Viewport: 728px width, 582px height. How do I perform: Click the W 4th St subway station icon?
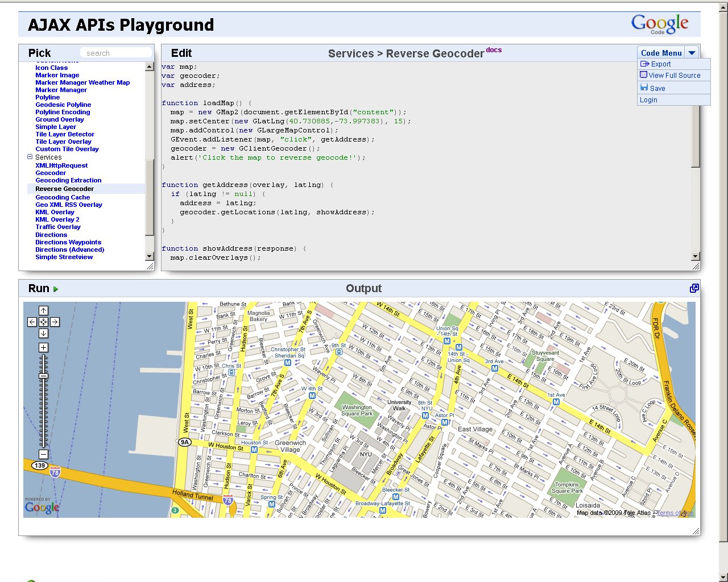coord(312,396)
